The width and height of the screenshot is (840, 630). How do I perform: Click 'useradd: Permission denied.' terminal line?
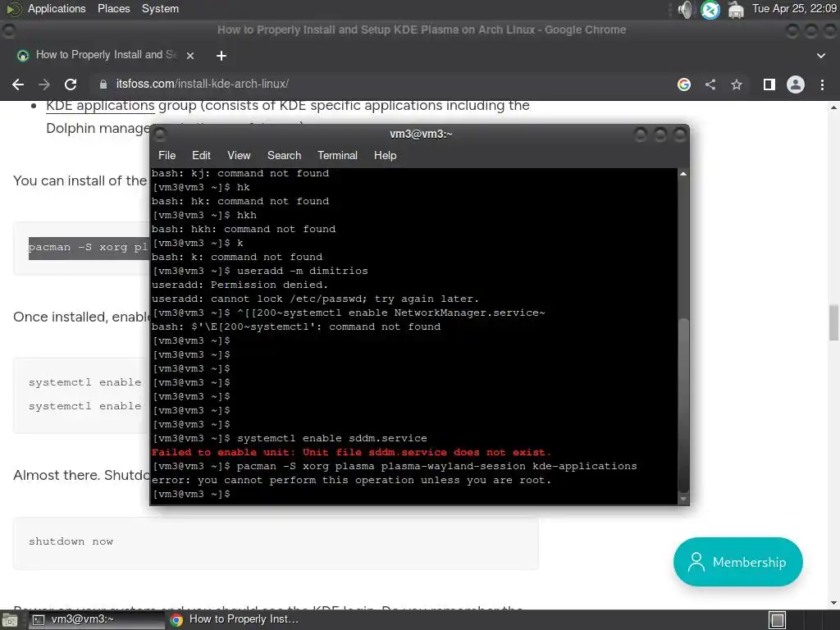240,285
